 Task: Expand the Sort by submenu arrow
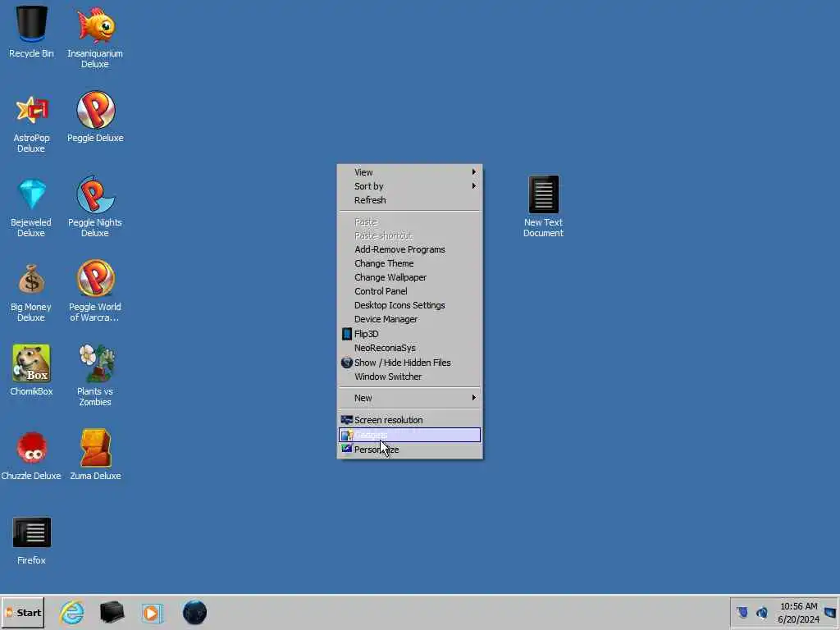click(x=473, y=186)
